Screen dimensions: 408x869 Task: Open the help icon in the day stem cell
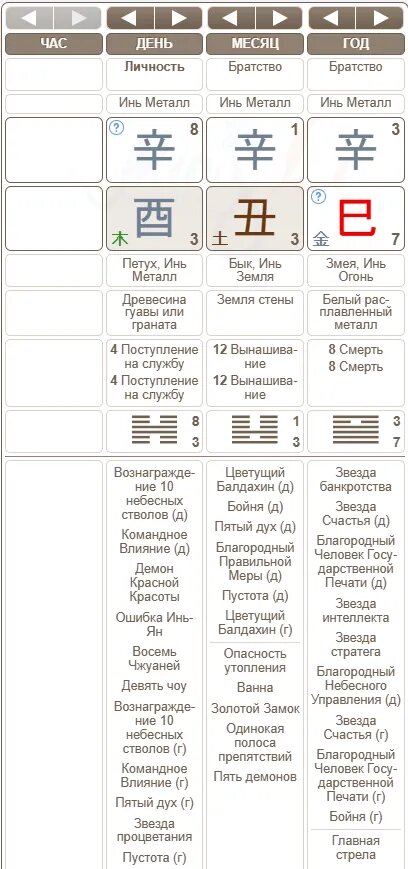click(x=116, y=128)
